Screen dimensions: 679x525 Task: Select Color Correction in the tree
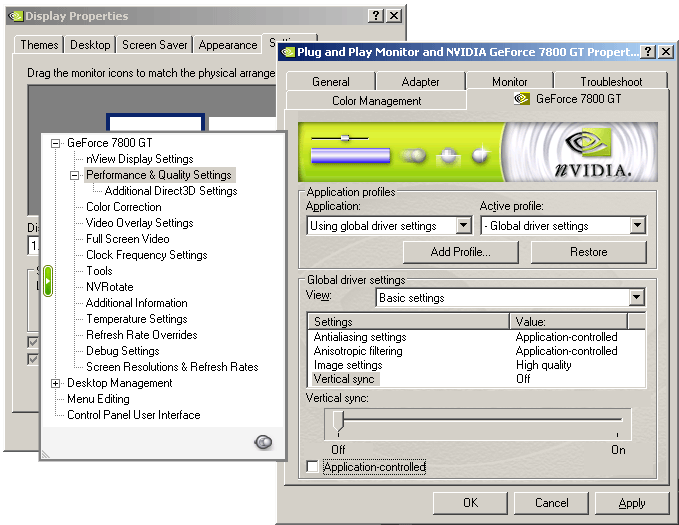click(x=123, y=207)
